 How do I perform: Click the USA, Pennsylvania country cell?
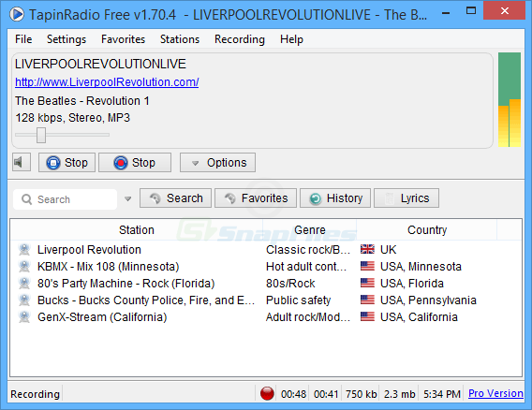point(428,300)
